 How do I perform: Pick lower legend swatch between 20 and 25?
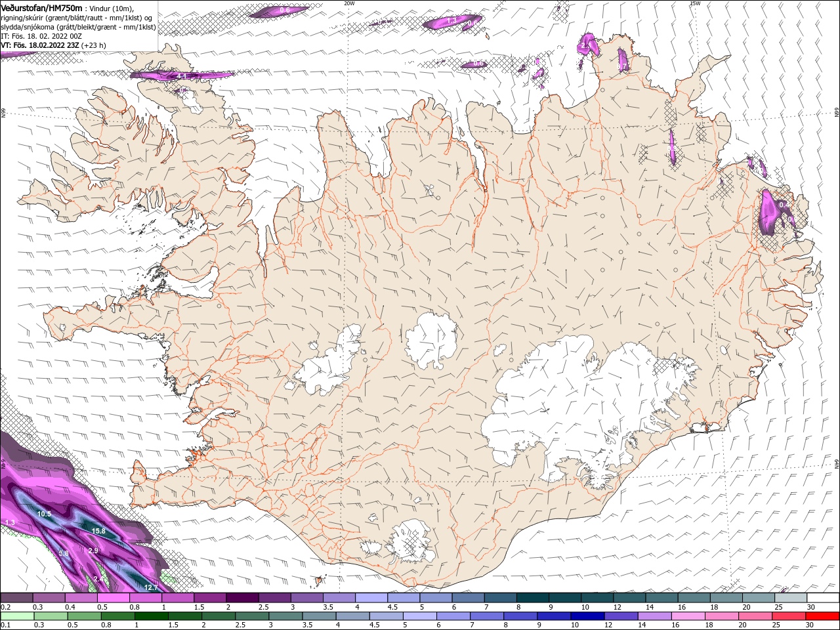(x=755, y=616)
